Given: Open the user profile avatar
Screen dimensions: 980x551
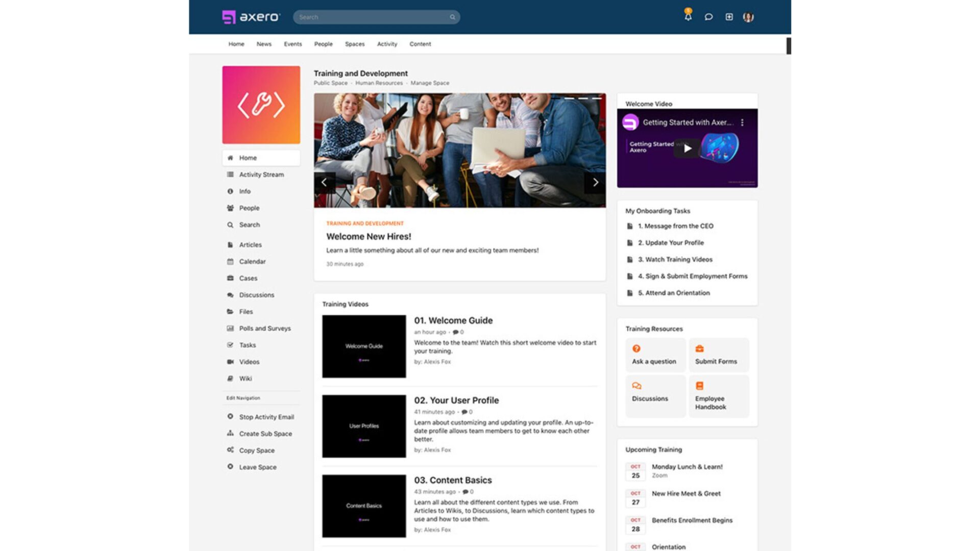Looking at the screenshot, I should click(x=748, y=17).
